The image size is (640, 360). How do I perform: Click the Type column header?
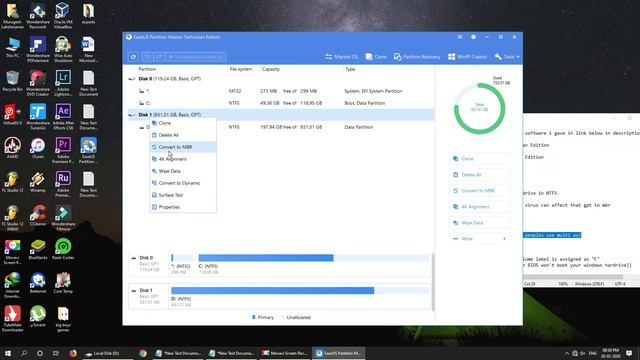coord(350,69)
